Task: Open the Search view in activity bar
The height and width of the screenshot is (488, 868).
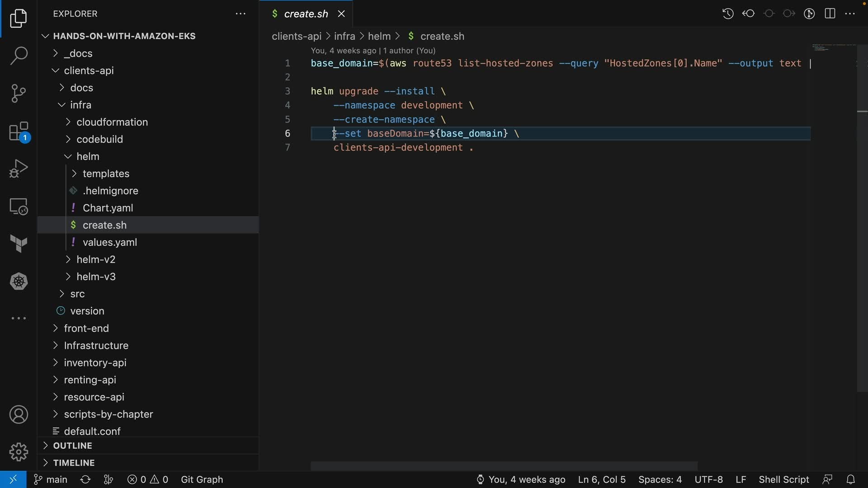Action: pyautogui.click(x=19, y=56)
